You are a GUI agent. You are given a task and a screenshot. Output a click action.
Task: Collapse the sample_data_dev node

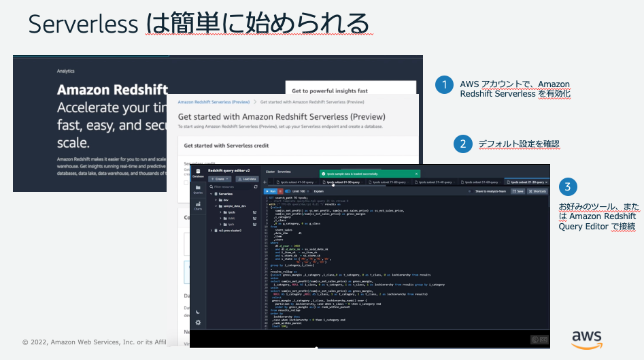pos(216,206)
